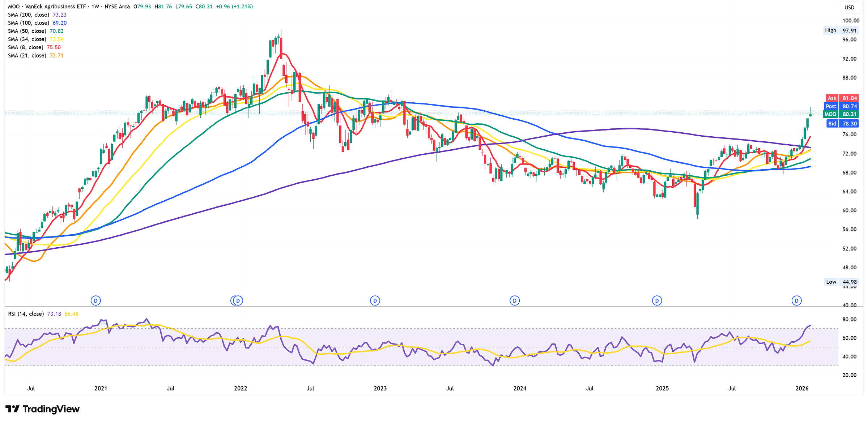868x423 pixels.
Task: Click the TradingView logo icon
Action: (x=13, y=409)
